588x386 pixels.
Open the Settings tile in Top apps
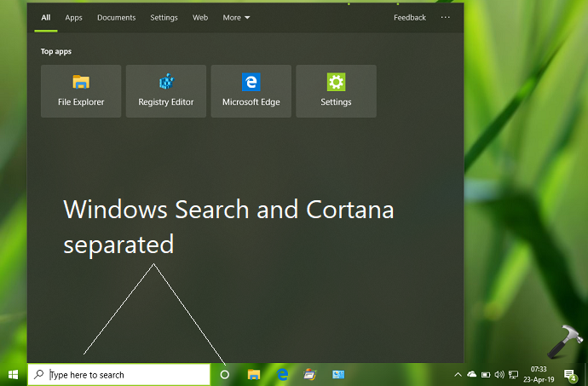337,91
